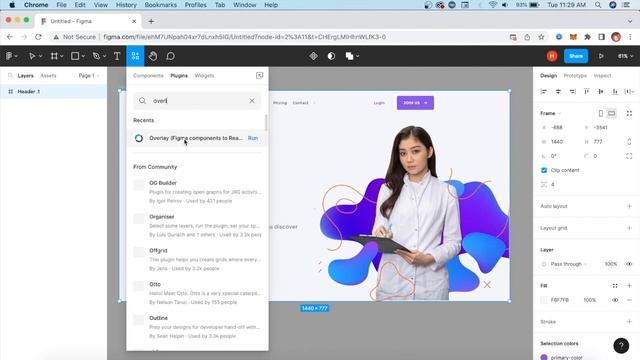
Task: Click the Align right icon
Action: click(x=572, y=91)
